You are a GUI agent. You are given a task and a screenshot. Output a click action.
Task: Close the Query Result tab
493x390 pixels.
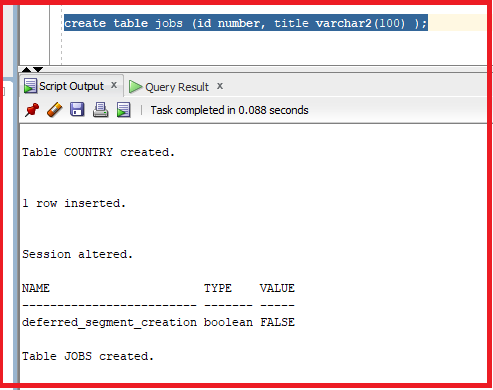pos(220,86)
